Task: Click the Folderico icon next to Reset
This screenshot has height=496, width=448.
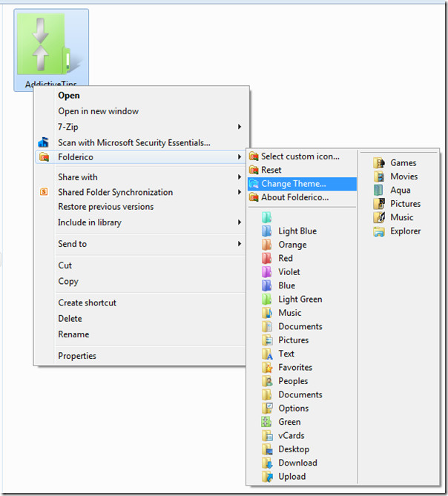Action: coord(254,170)
